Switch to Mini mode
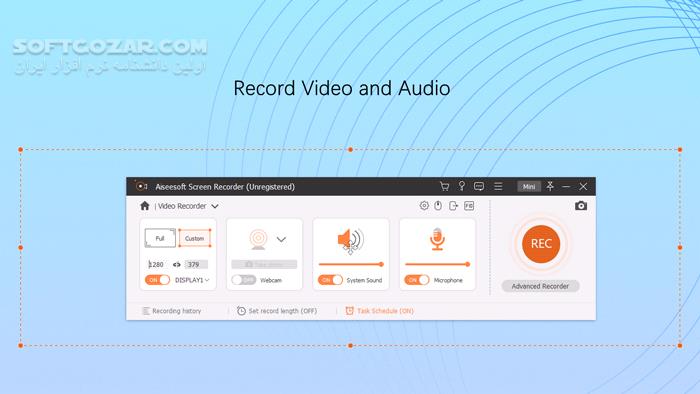Screen dimensions: 700x394 529,187
